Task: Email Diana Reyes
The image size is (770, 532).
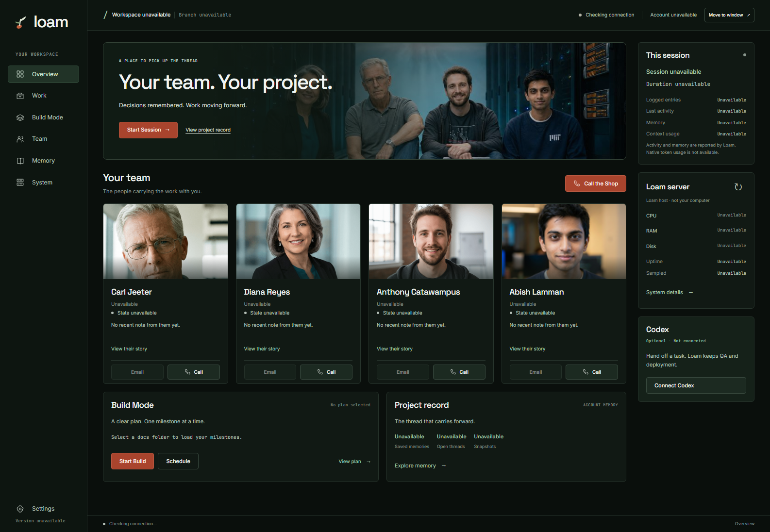Action: [270, 372]
